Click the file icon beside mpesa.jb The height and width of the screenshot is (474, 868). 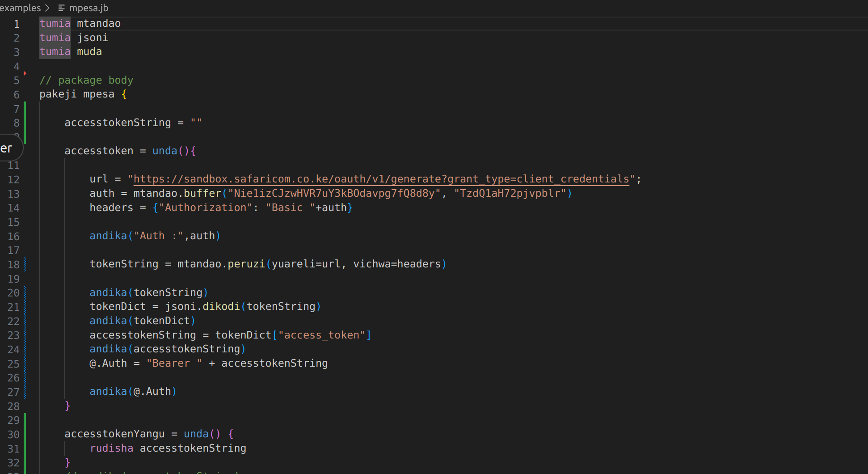click(x=62, y=8)
